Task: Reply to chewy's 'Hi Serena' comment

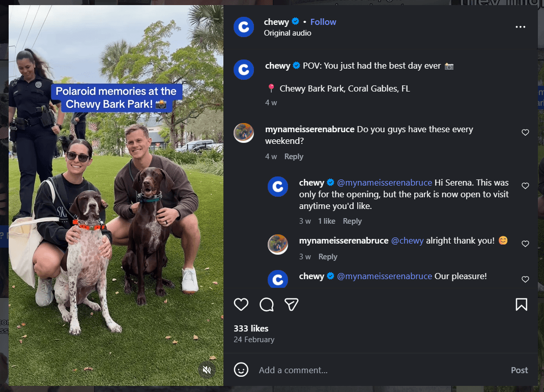Action: (x=352, y=221)
